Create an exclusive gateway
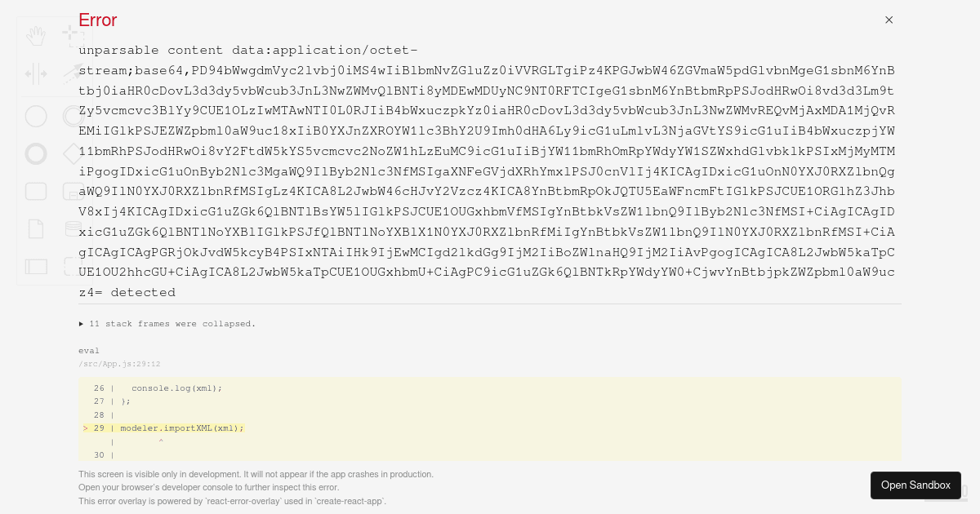 click(x=73, y=153)
